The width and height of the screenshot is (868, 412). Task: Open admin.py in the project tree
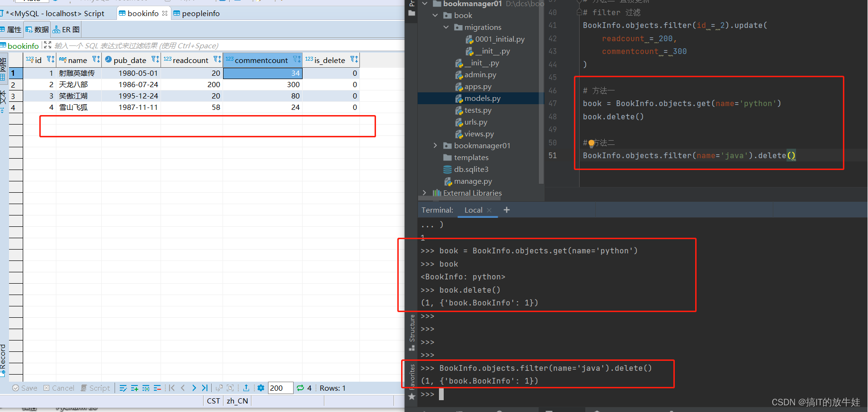point(476,75)
